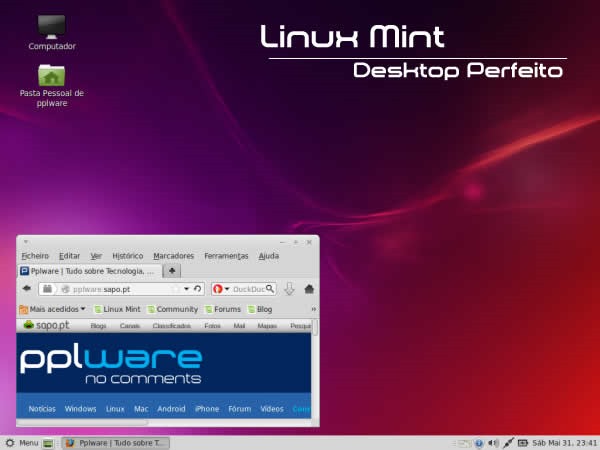Open the Ver menu

coord(96,256)
